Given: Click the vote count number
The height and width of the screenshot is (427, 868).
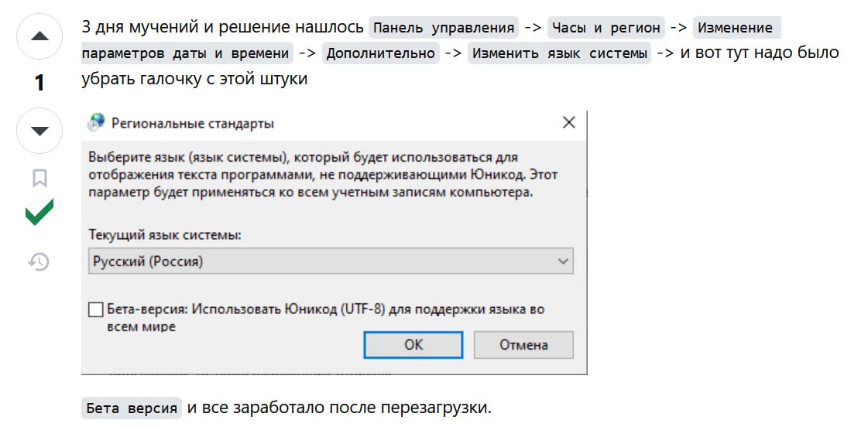Looking at the screenshot, I should [39, 83].
